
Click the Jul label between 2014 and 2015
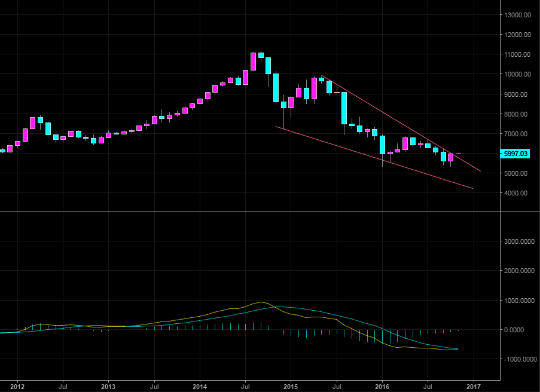pos(245,387)
